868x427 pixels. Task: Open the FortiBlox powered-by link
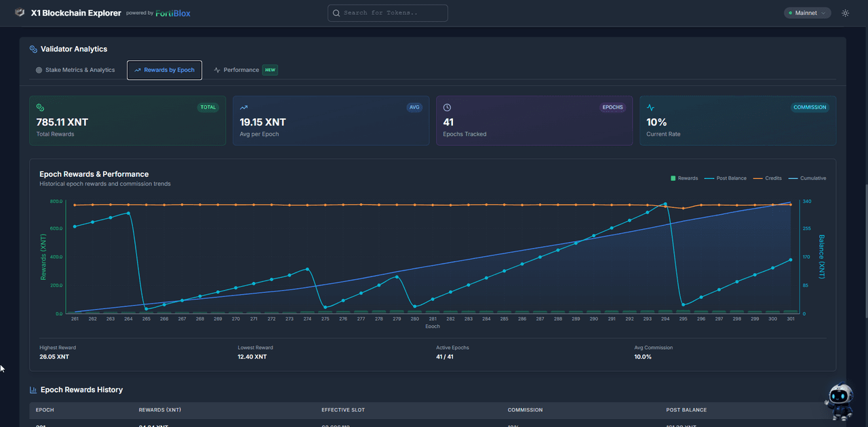pos(173,13)
